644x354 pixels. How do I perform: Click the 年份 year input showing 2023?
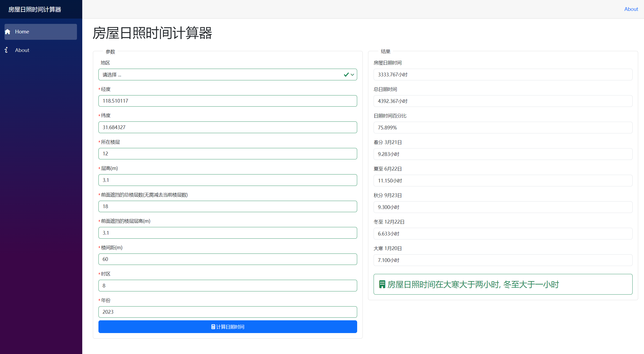(x=227, y=312)
